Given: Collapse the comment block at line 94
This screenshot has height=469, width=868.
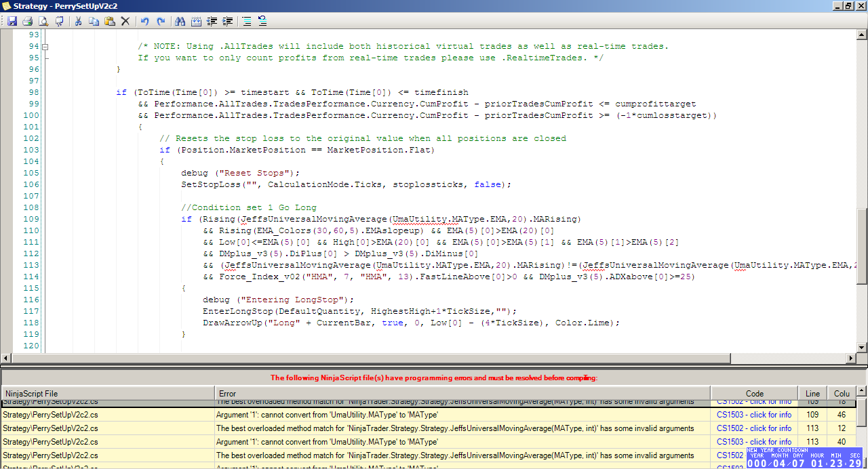Looking at the screenshot, I should click(45, 47).
